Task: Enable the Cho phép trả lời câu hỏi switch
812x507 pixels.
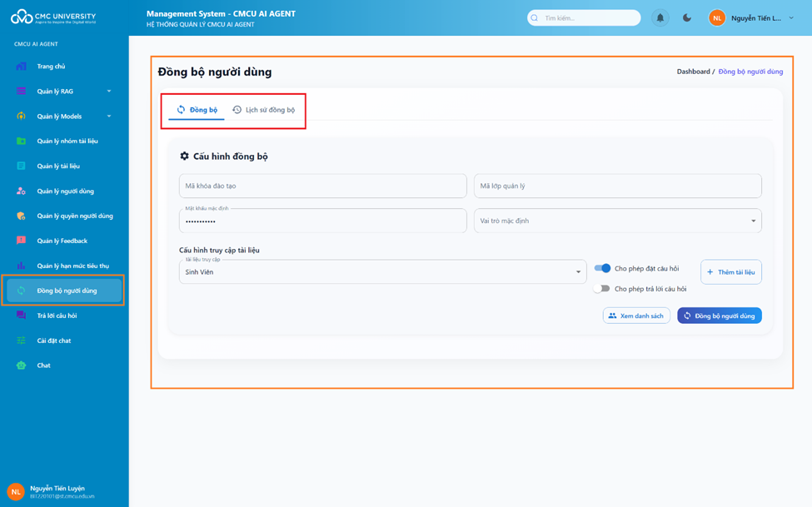Action: [x=602, y=289]
